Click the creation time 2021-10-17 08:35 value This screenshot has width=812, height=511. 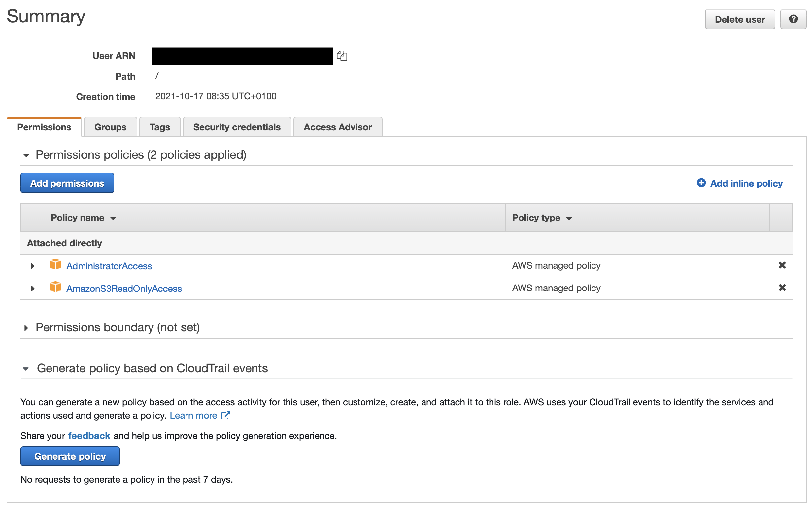(216, 96)
